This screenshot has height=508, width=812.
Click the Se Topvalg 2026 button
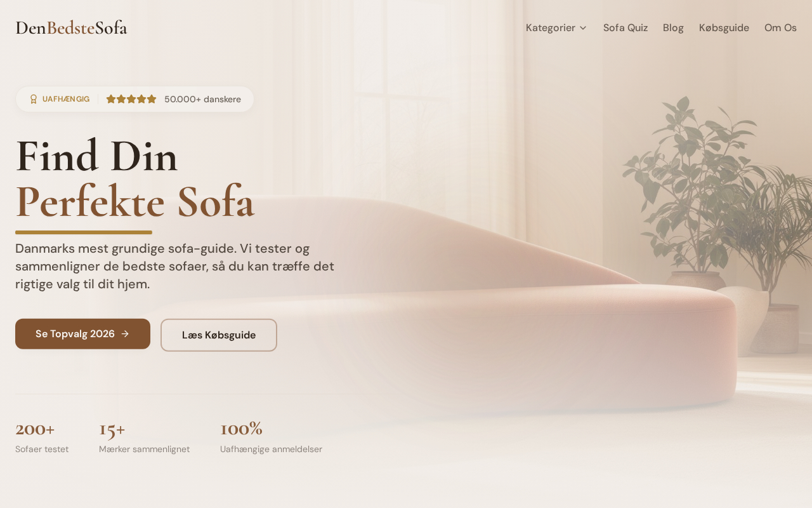(x=82, y=334)
